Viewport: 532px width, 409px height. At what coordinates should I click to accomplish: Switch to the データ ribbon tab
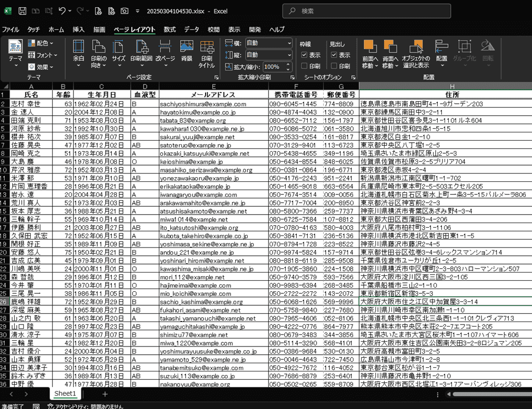coord(192,30)
